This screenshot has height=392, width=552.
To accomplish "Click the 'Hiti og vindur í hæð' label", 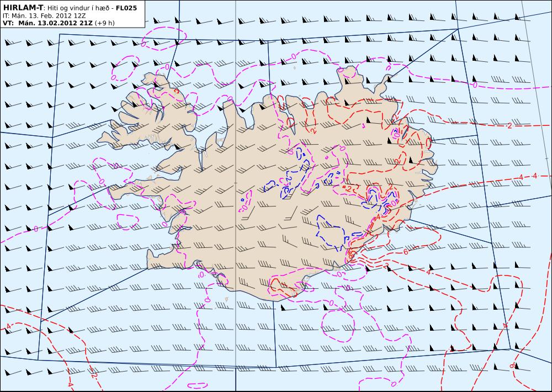I will (78, 8).
